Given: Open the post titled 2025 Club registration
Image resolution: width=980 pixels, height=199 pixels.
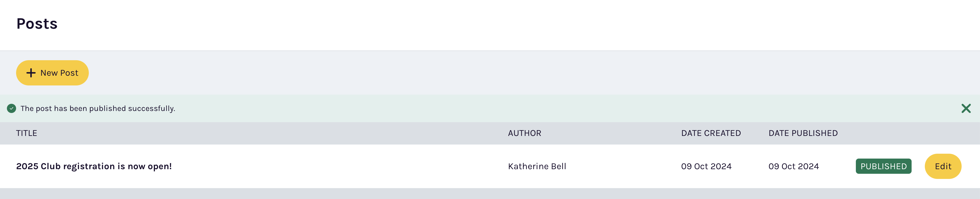Looking at the screenshot, I should point(94,165).
